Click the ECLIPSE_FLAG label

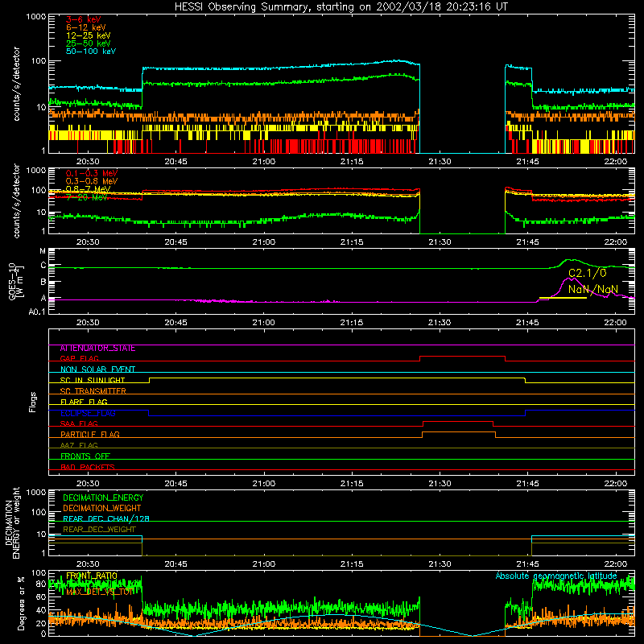click(88, 413)
